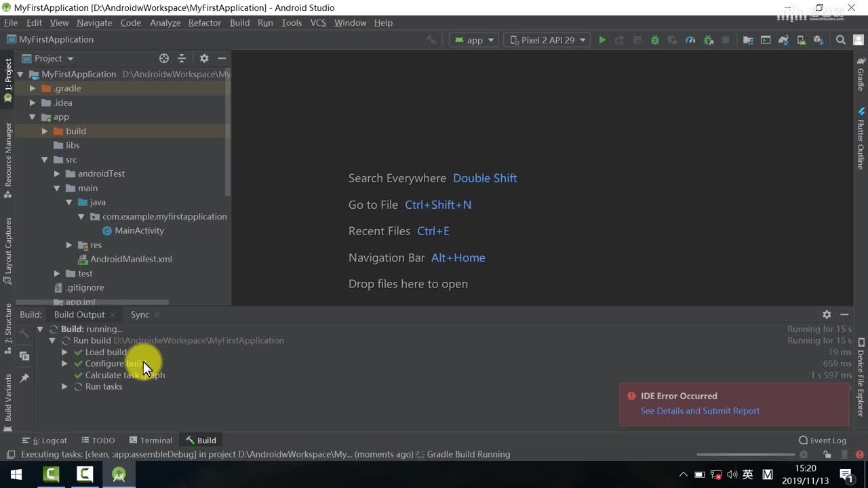Expand the Load build node
Screen dimensions: 868x488
pyautogui.click(x=64, y=352)
